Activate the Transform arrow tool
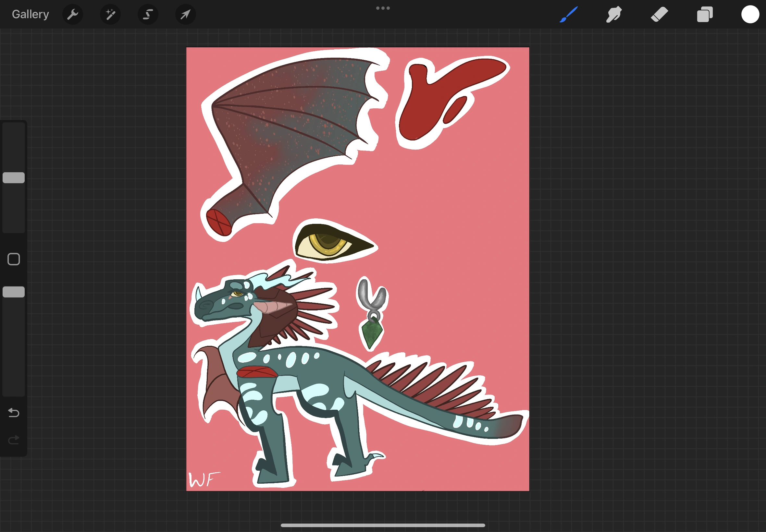The width and height of the screenshot is (766, 532). 185,14
